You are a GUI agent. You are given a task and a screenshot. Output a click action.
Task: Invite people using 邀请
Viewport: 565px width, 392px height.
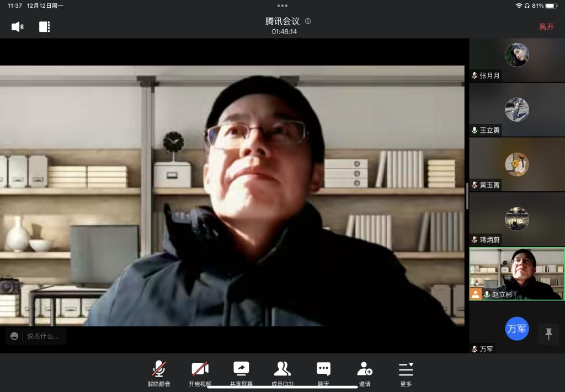(x=365, y=373)
